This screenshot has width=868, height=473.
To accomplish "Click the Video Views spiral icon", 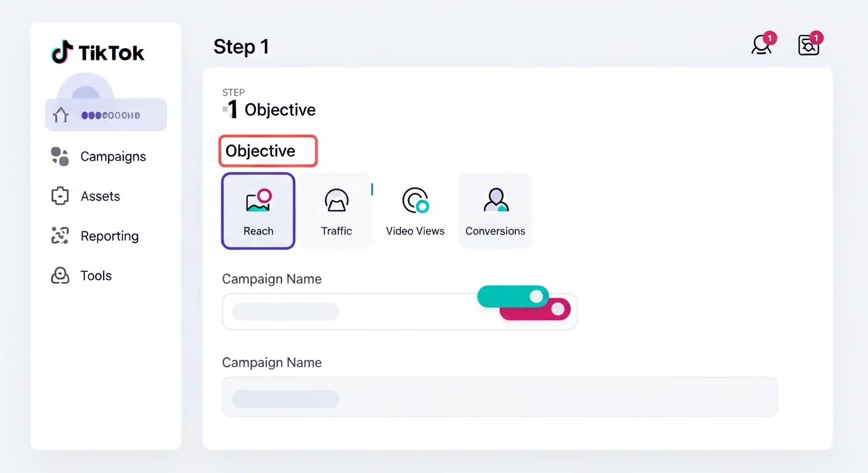I will click(415, 200).
